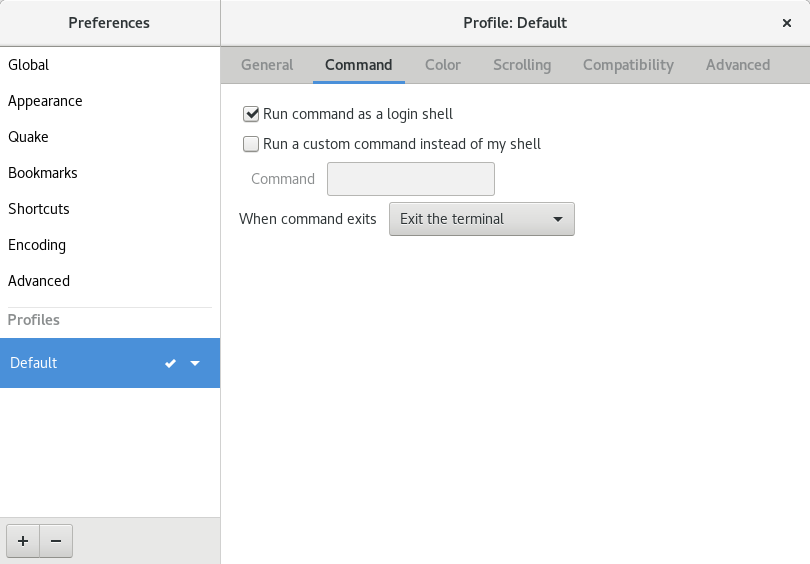Close the Preferences window
The height and width of the screenshot is (564, 810).
(x=787, y=23)
